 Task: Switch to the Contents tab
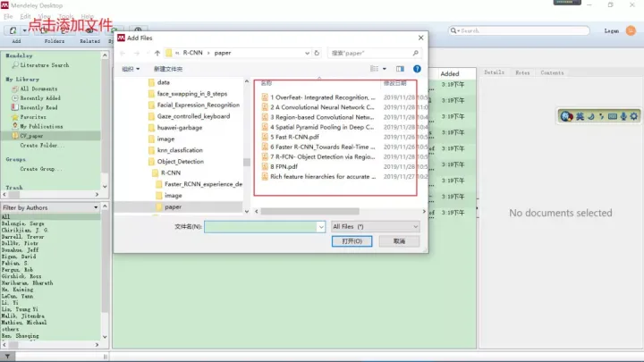(x=552, y=72)
